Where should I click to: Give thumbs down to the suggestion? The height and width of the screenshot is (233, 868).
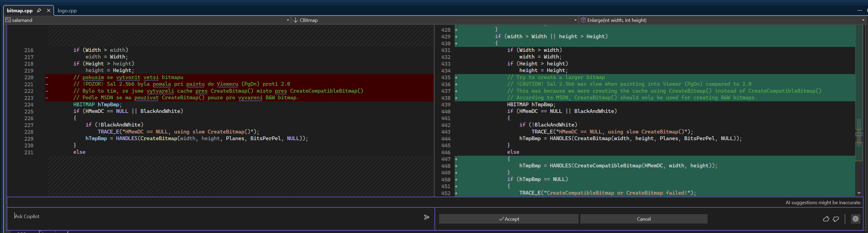pyautogui.click(x=836, y=219)
